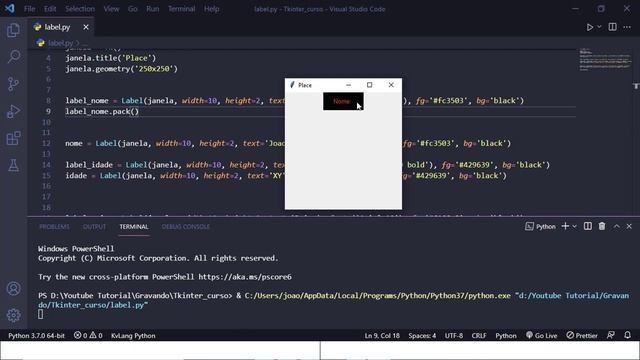Open the Testing flask view
640x360 pixels.
click(13, 165)
